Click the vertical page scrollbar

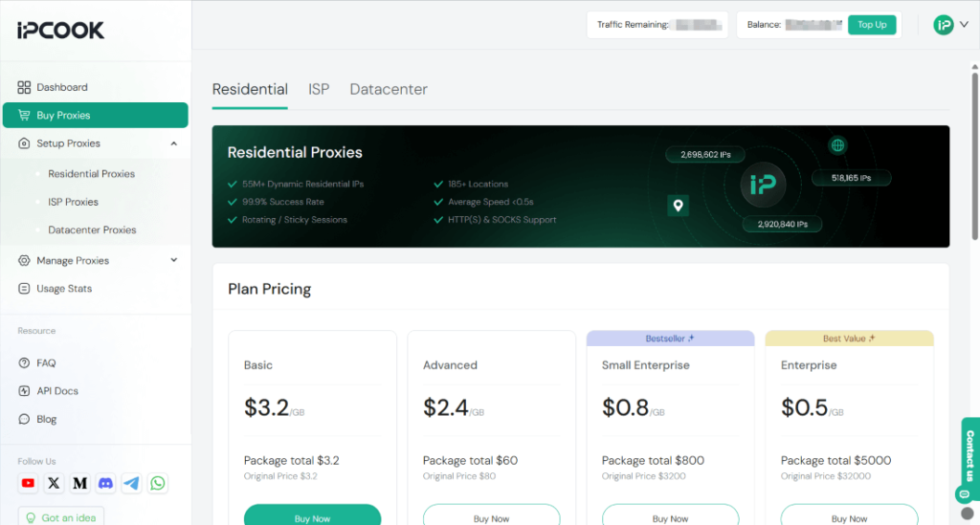(x=974, y=153)
